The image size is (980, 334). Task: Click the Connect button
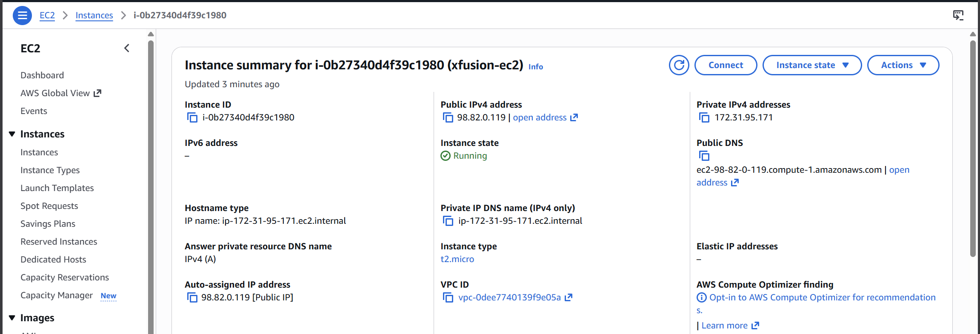tap(726, 65)
